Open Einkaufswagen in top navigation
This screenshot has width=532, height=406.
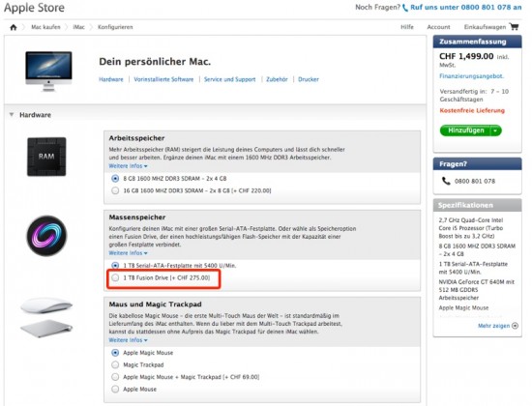485,27
